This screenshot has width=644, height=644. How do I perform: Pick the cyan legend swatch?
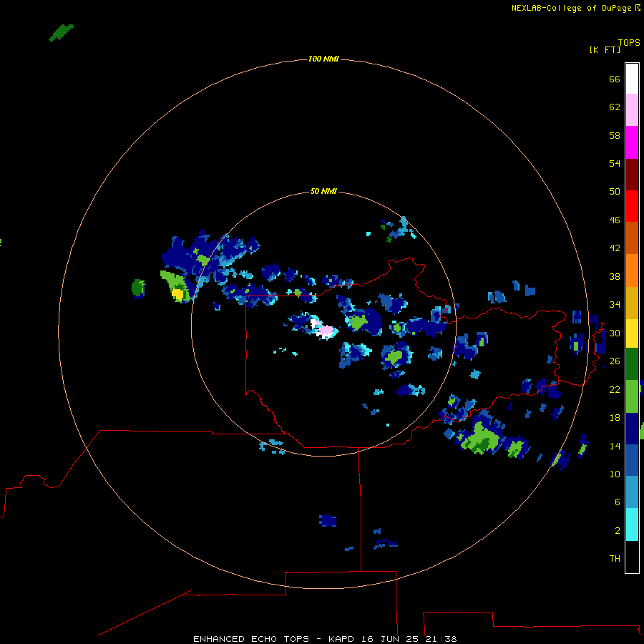tap(632, 525)
